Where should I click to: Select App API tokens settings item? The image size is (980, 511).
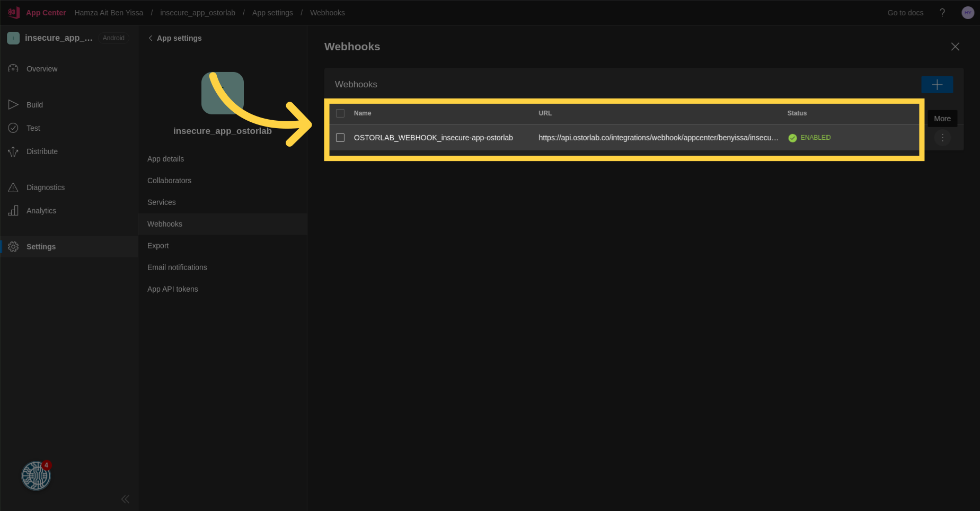click(x=173, y=289)
